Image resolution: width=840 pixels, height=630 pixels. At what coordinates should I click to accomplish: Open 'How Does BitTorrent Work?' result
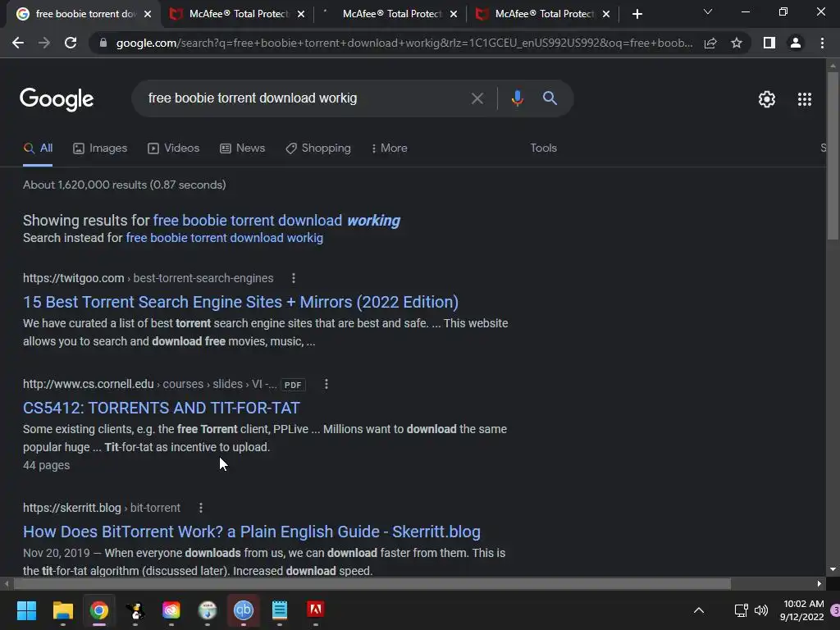[252, 532]
